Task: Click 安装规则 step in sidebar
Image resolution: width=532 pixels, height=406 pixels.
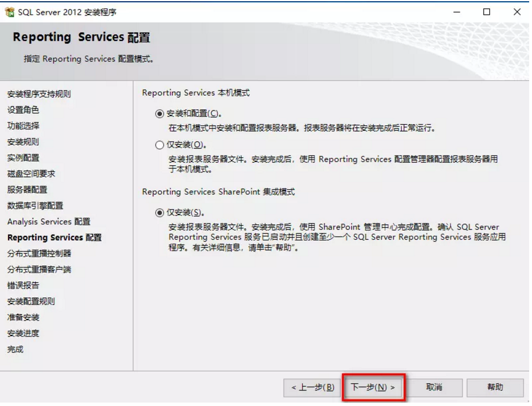Action: point(23,142)
